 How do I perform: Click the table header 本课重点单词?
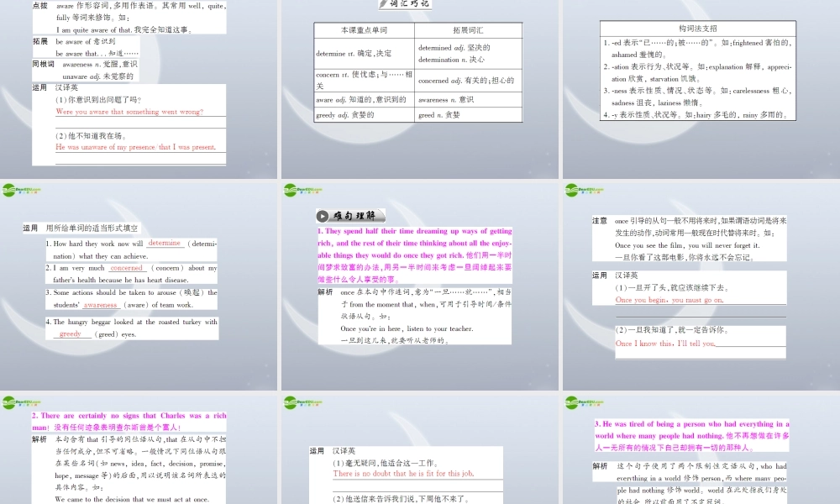pos(364,30)
